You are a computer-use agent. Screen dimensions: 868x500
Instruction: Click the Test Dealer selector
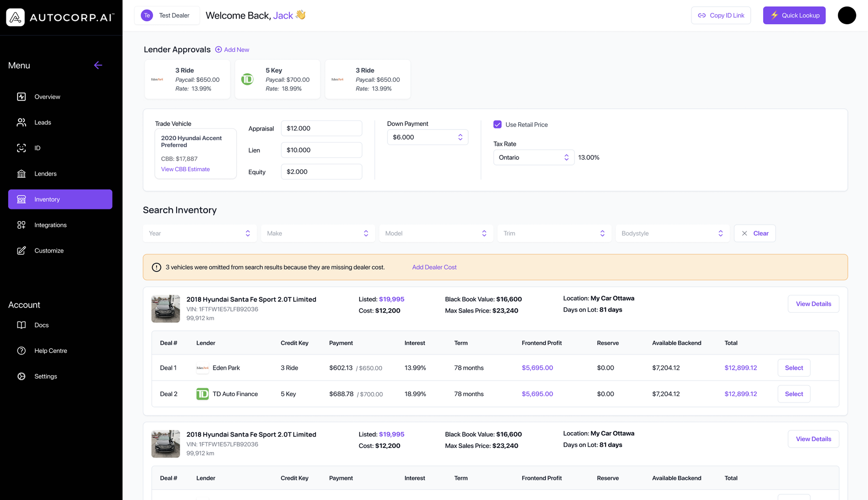coord(167,15)
